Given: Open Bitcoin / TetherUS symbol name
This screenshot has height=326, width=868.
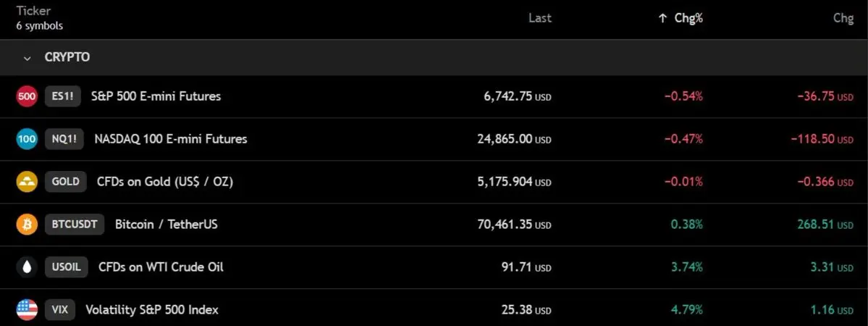Looking at the screenshot, I should 167,225.
